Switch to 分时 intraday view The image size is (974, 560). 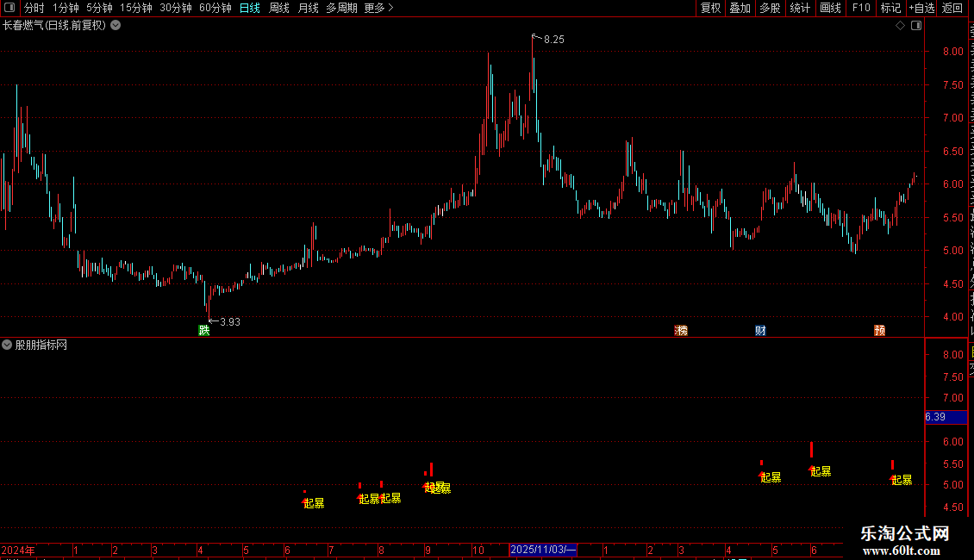pyautogui.click(x=34, y=8)
